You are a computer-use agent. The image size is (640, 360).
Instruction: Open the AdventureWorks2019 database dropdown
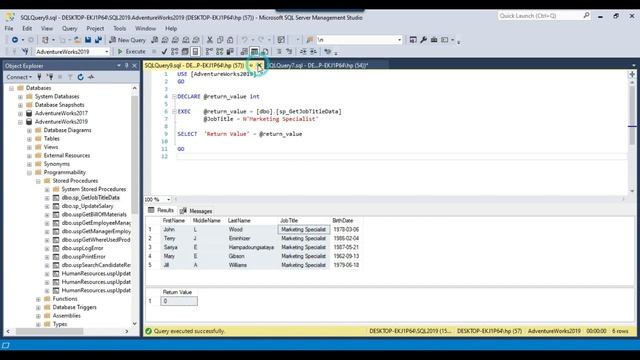pos(107,52)
